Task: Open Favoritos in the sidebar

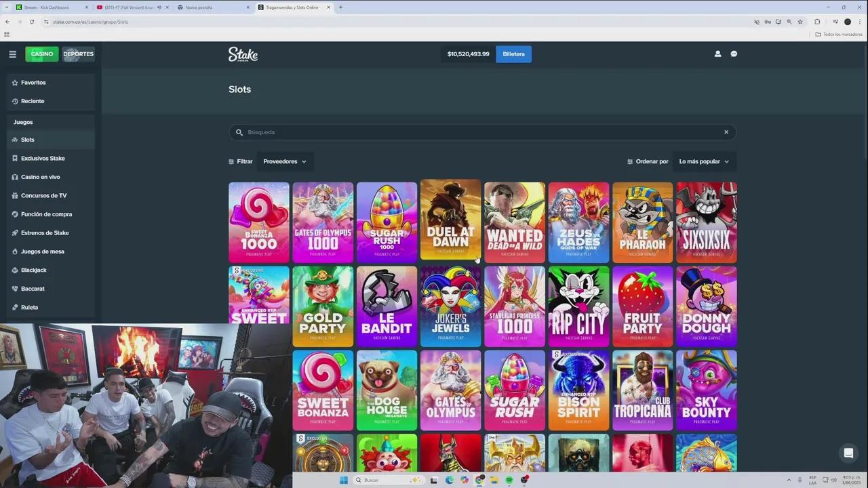Action: pos(51,83)
